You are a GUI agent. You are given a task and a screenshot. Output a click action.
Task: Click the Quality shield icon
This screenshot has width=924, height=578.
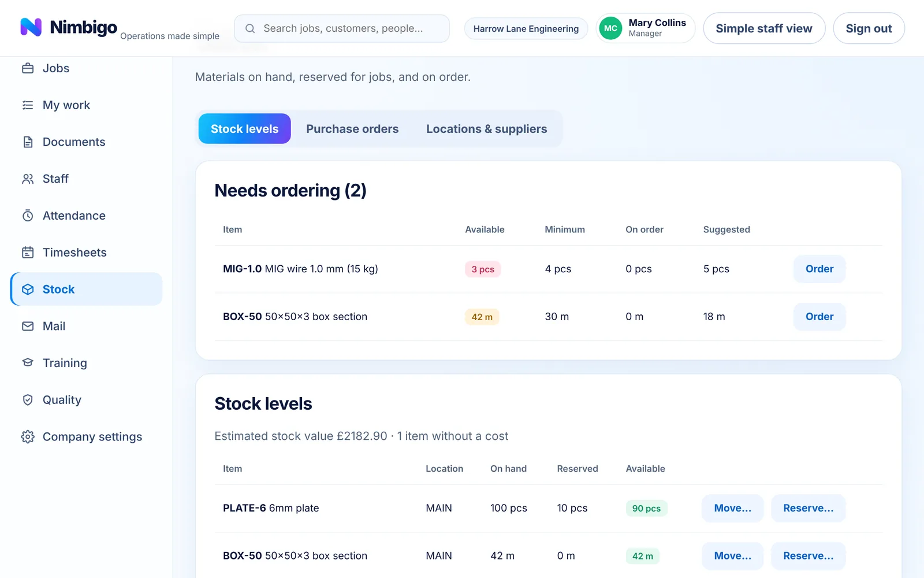pos(28,400)
